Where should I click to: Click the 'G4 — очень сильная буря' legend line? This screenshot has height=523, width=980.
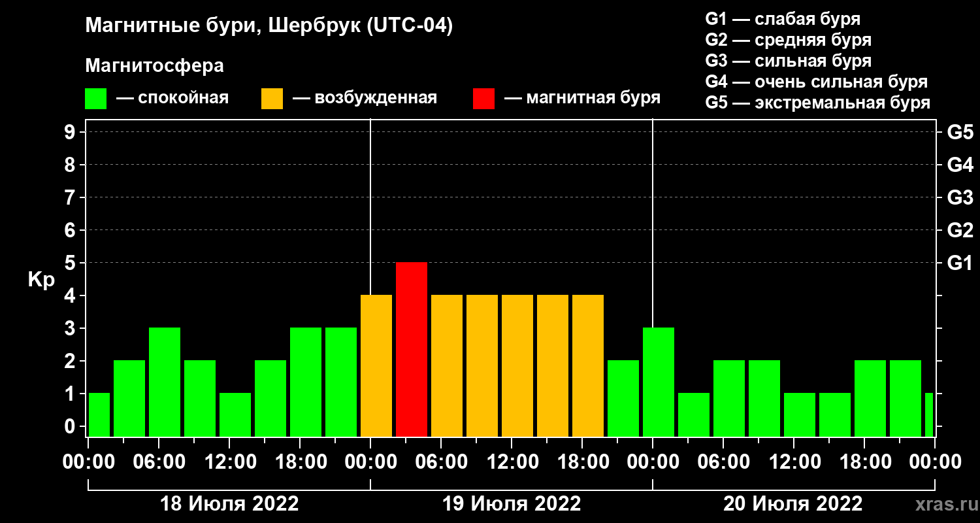pyautogui.click(x=817, y=82)
